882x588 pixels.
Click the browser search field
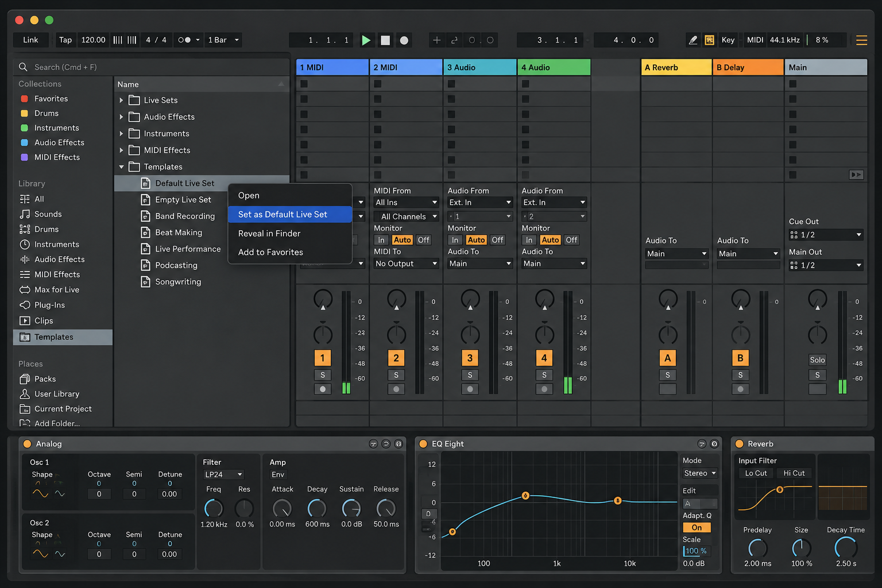(152, 67)
